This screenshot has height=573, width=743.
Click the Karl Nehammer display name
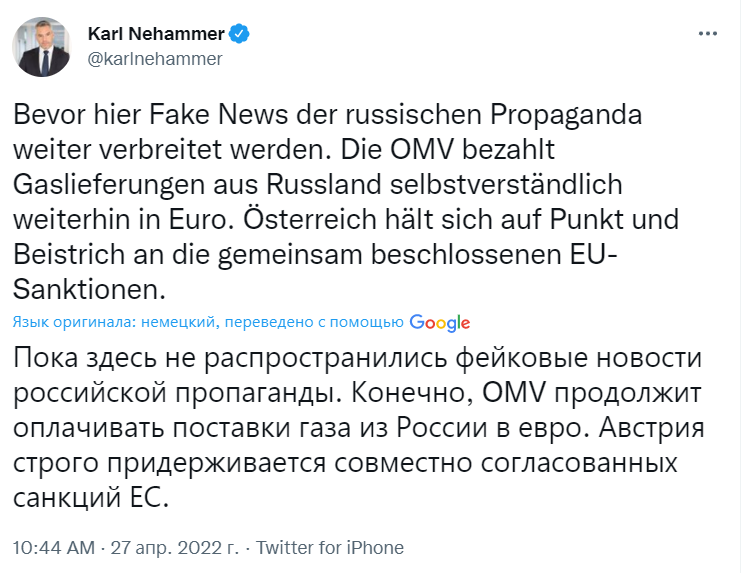tap(156, 34)
